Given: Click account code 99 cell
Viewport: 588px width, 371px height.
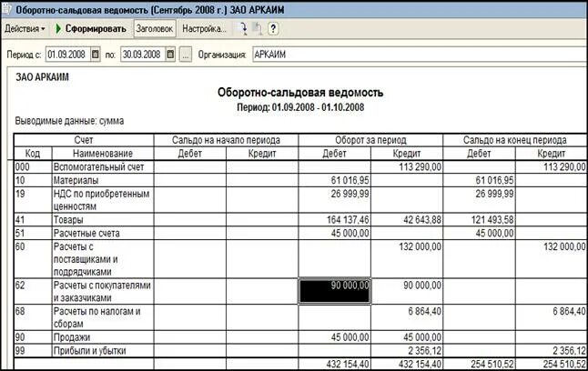Looking at the screenshot, I should coord(33,351).
